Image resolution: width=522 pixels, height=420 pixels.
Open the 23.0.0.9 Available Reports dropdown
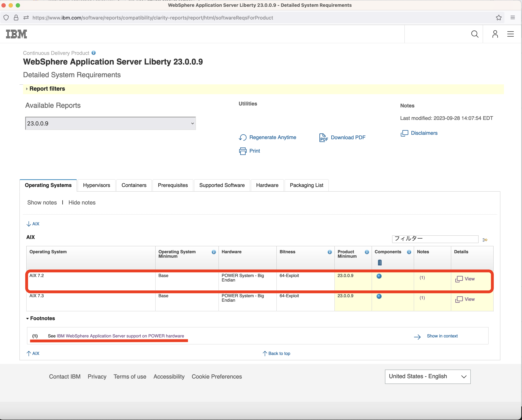pos(110,123)
